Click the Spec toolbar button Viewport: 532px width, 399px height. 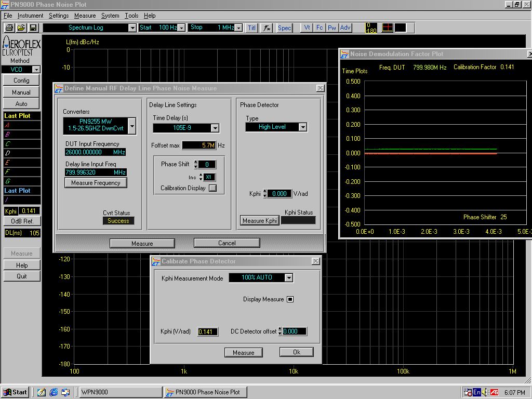[x=284, y=28]
